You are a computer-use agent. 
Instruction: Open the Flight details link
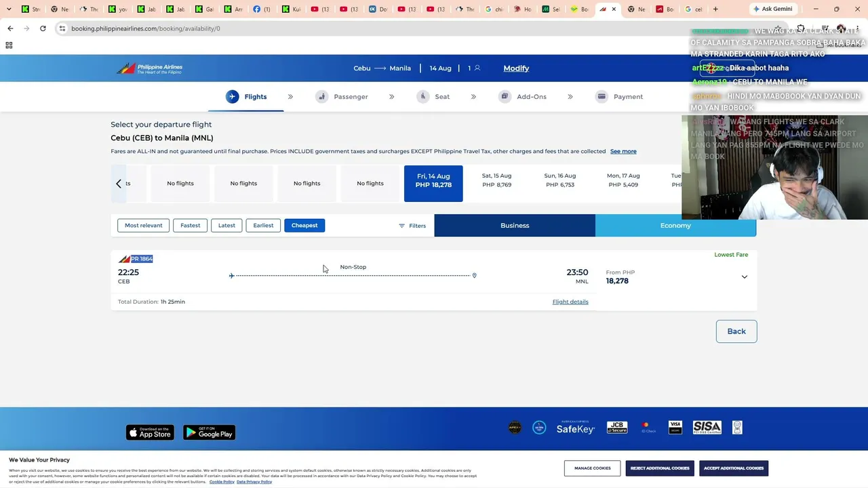coord(570,302)
